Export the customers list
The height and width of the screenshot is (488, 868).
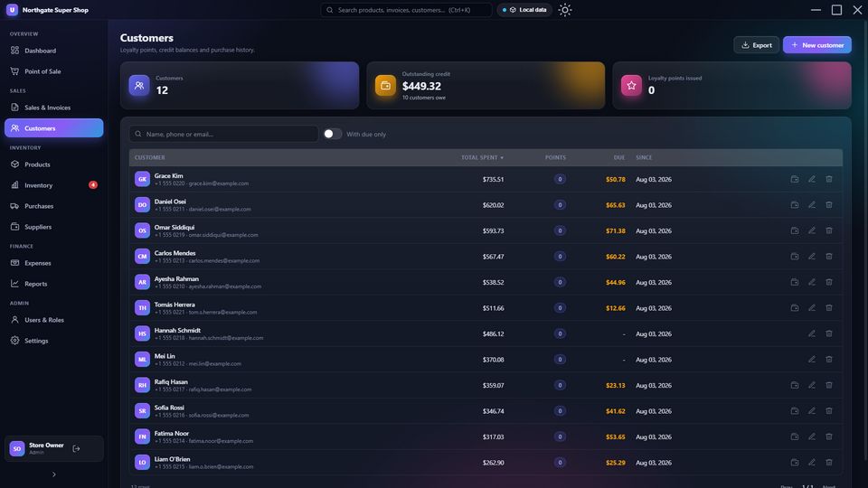(x=756, y=45)
